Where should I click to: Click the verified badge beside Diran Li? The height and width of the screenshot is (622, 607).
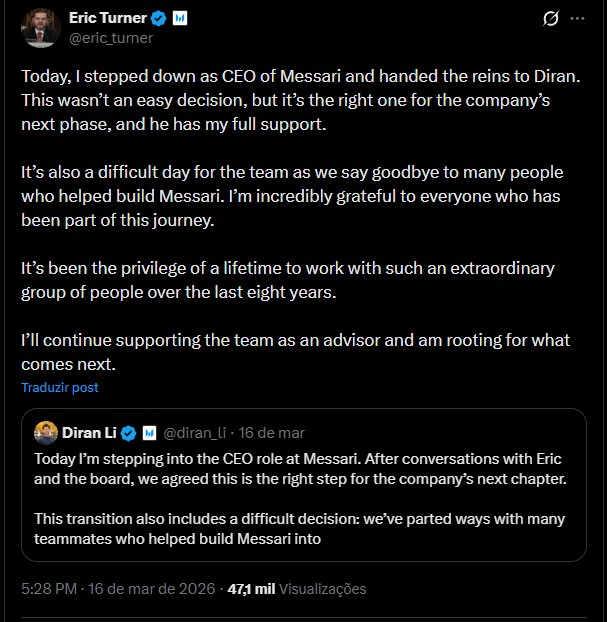[x=128, y=434]
